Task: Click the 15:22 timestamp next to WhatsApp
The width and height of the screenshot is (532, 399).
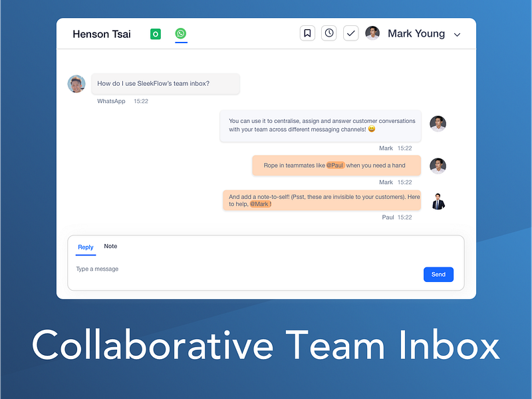Action: tap(141, 101)
